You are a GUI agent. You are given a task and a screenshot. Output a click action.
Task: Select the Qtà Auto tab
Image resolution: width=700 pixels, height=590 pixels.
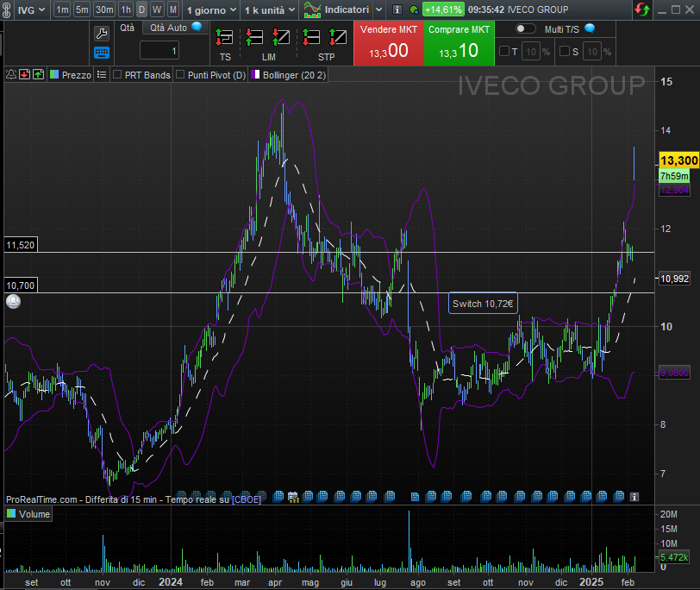tap(168, 28)
